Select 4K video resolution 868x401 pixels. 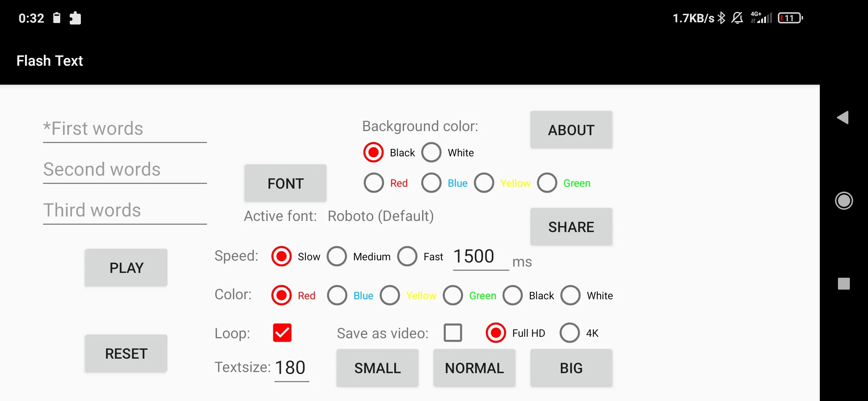pos(570,333)
